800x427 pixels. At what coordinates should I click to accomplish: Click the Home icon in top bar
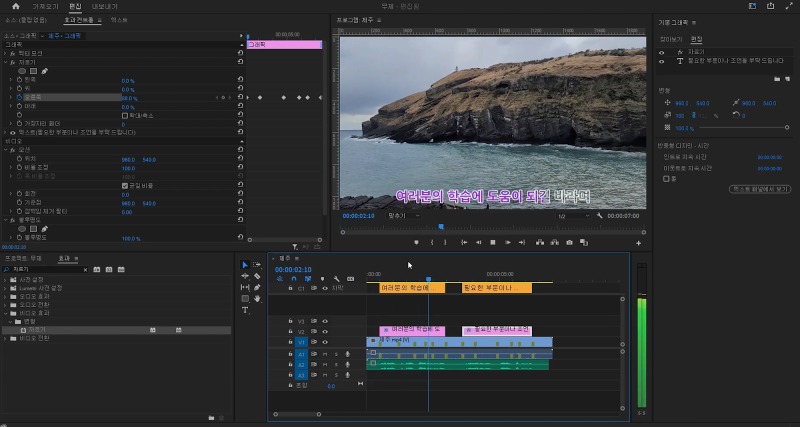click(x=15, y=6)
